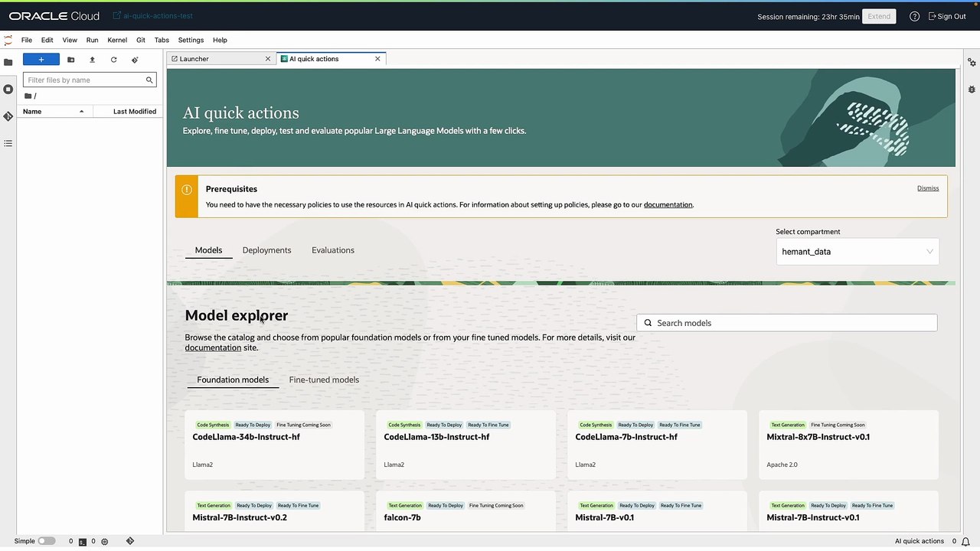Click the Upload Files icon
The width and height of the screenshot is (980, 551).
click(x=93, y=59)
